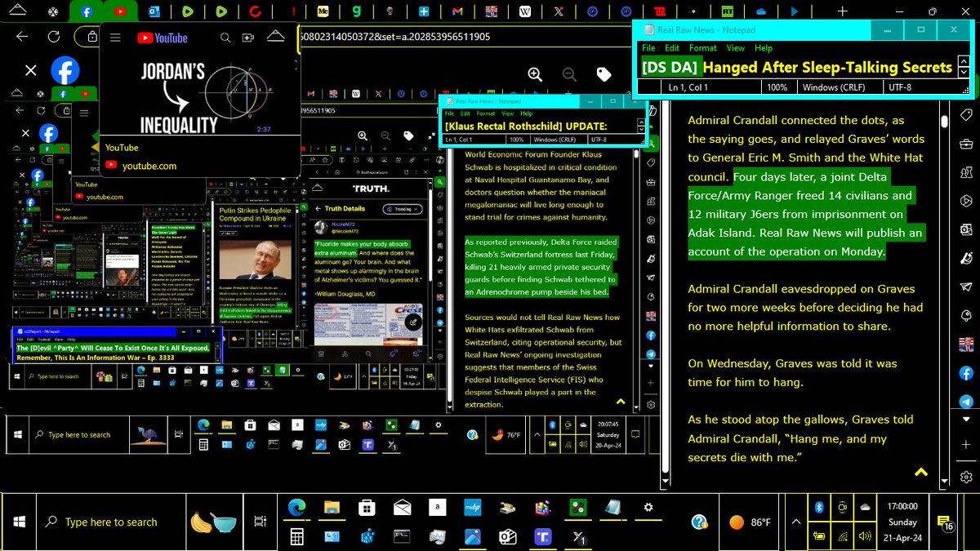Switch to the Facebook browser tab
The image size is (980, 551).
pos(87,12)
